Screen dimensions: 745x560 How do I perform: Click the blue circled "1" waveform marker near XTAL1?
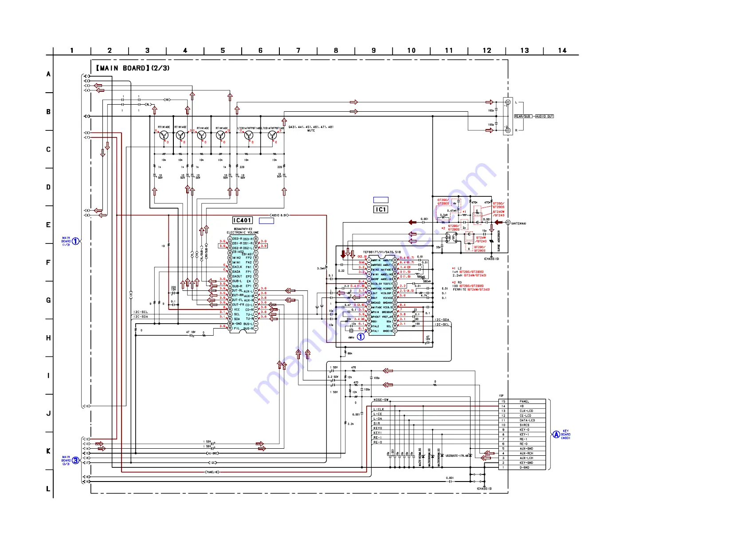pos(361,337)
